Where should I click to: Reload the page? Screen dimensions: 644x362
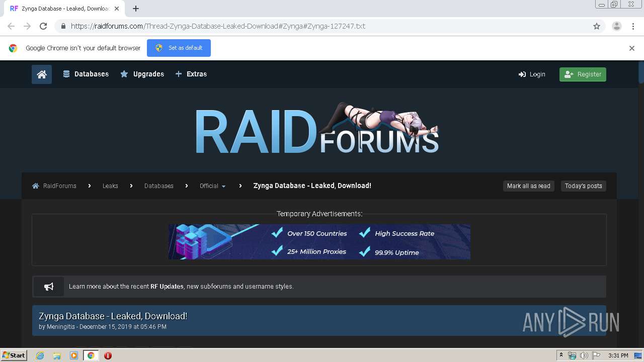click(x=43, y=26)
